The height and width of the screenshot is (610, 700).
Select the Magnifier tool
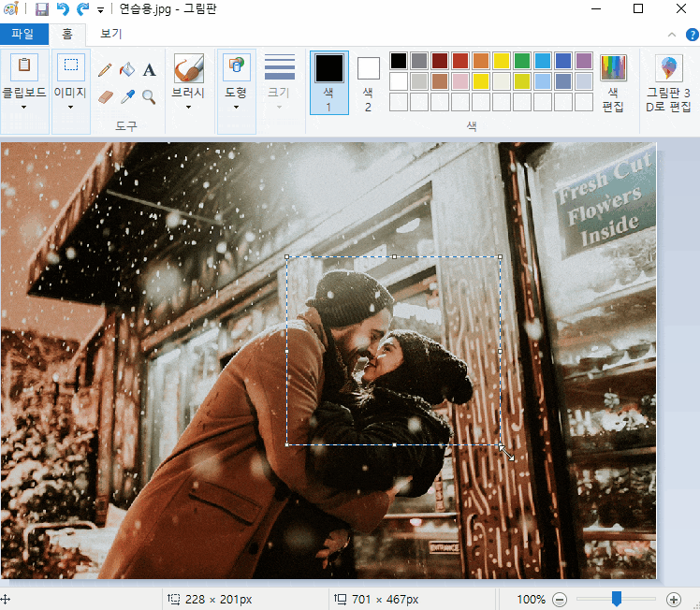tap(149, 96)
